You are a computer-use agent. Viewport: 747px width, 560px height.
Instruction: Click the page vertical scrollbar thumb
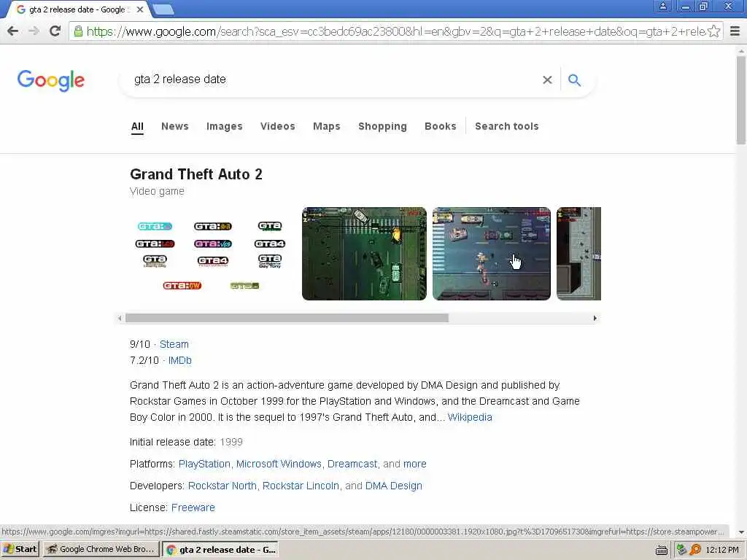(x=741, y=100)
